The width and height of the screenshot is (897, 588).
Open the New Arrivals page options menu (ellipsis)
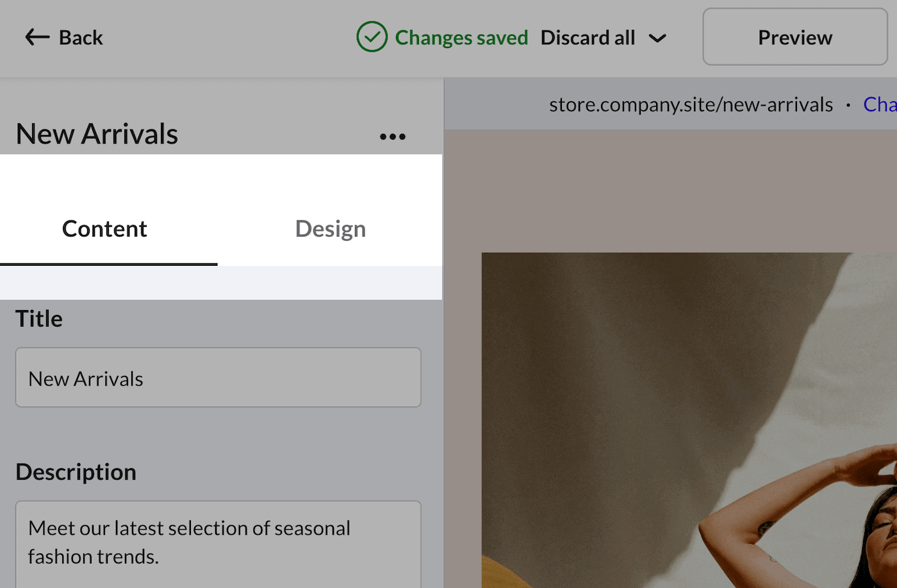point(392,136)
